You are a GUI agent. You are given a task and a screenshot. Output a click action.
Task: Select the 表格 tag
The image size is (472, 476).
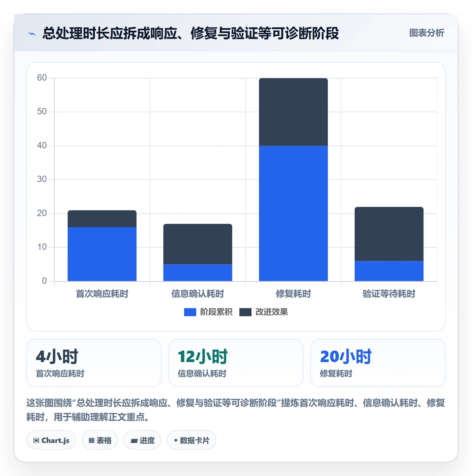[100, 440]
